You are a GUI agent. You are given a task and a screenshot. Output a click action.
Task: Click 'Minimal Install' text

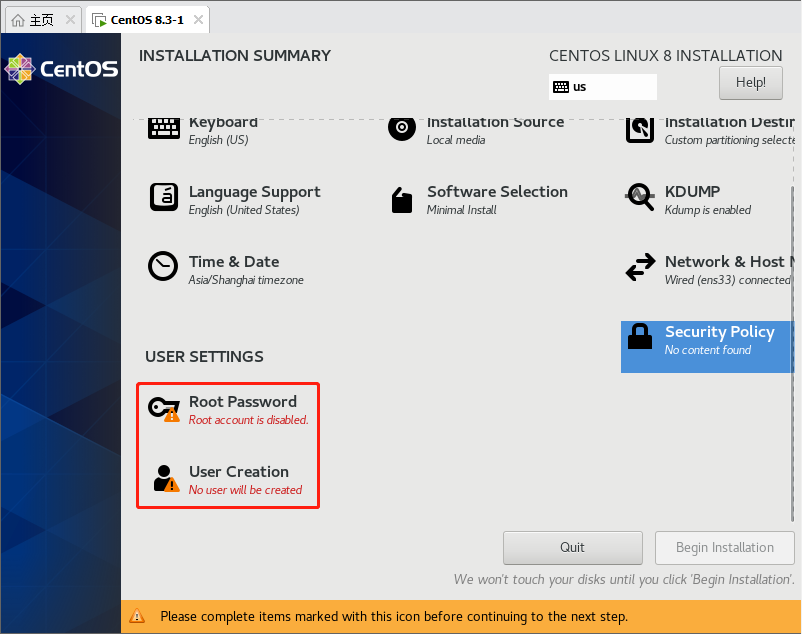tap(462, 210)
